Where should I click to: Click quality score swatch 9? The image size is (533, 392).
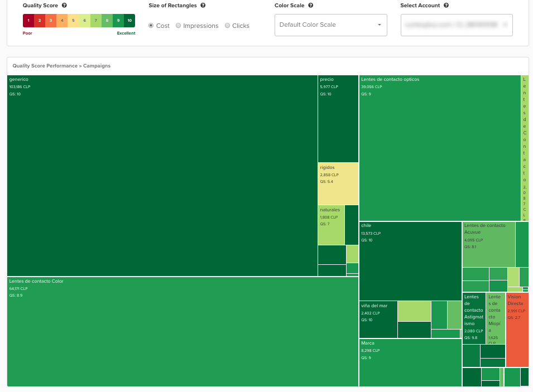[118, 21]
